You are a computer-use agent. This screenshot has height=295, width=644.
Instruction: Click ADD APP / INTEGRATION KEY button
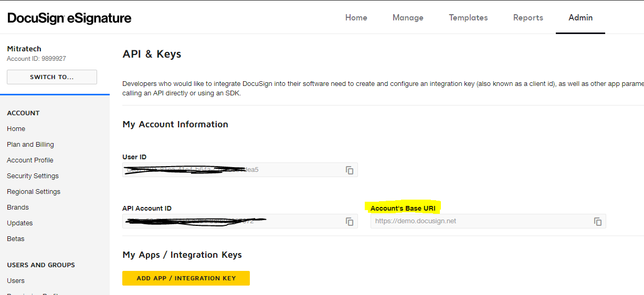pyautogui.click(x=186, y=278)
